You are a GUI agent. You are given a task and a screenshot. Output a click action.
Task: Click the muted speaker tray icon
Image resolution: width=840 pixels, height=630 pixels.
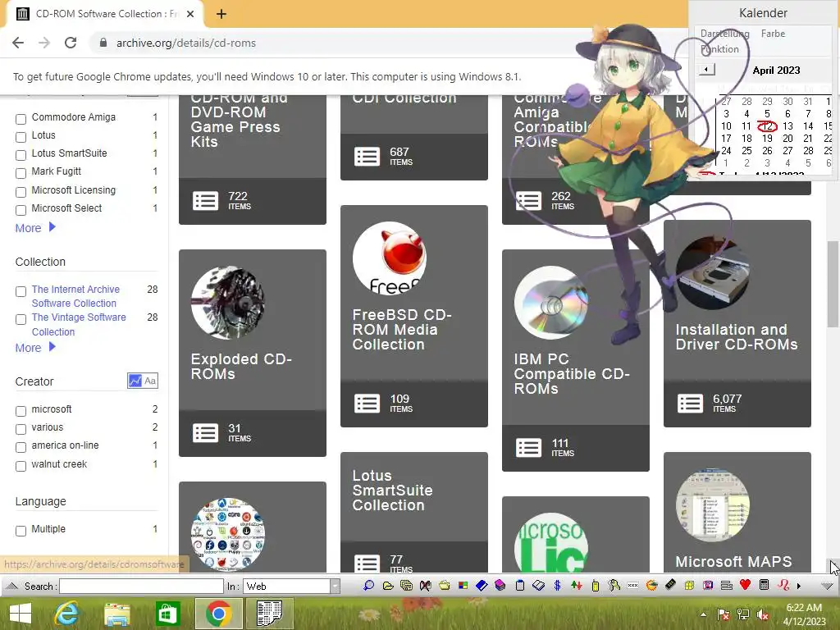coord(763,615)
